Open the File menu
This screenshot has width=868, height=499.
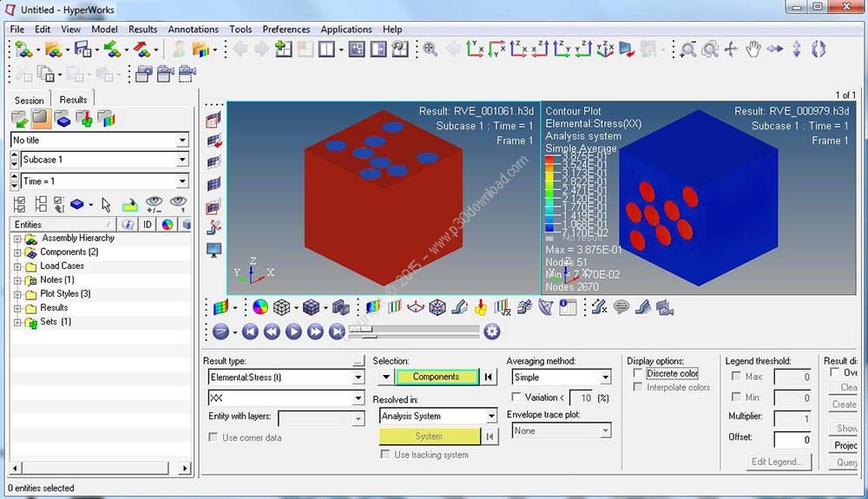(17, 30)
